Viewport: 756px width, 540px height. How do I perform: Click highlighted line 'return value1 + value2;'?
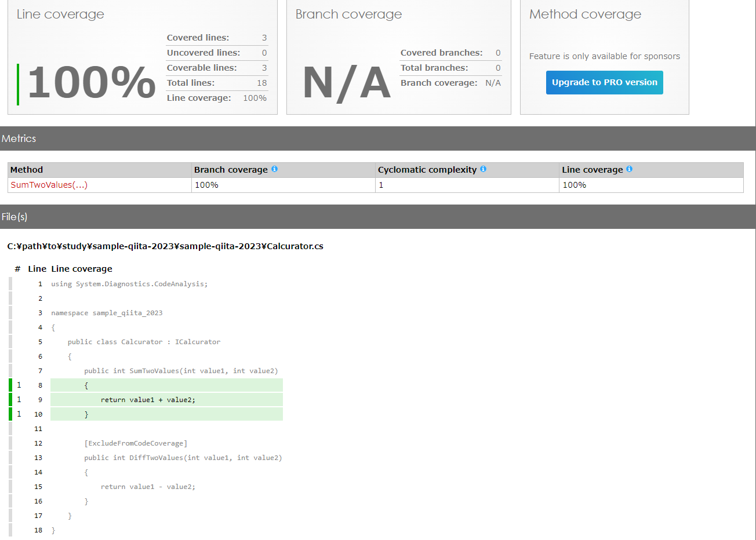(148, 400)
